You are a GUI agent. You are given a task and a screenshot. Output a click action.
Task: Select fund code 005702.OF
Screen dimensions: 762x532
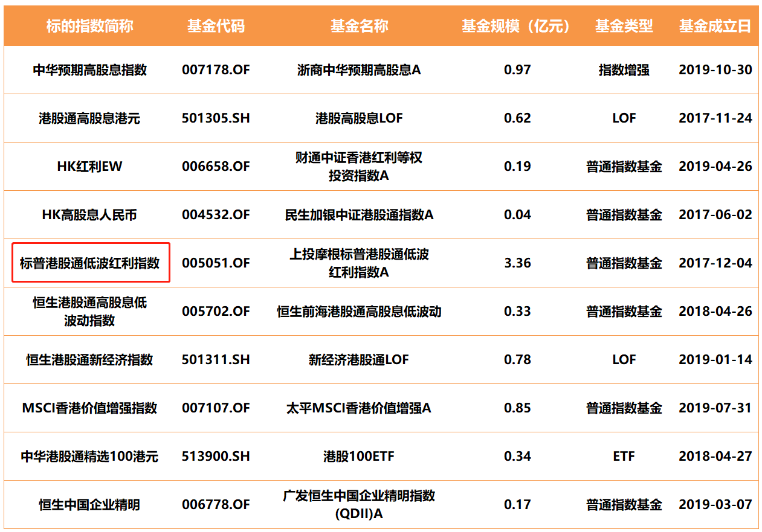coord(216,312)
